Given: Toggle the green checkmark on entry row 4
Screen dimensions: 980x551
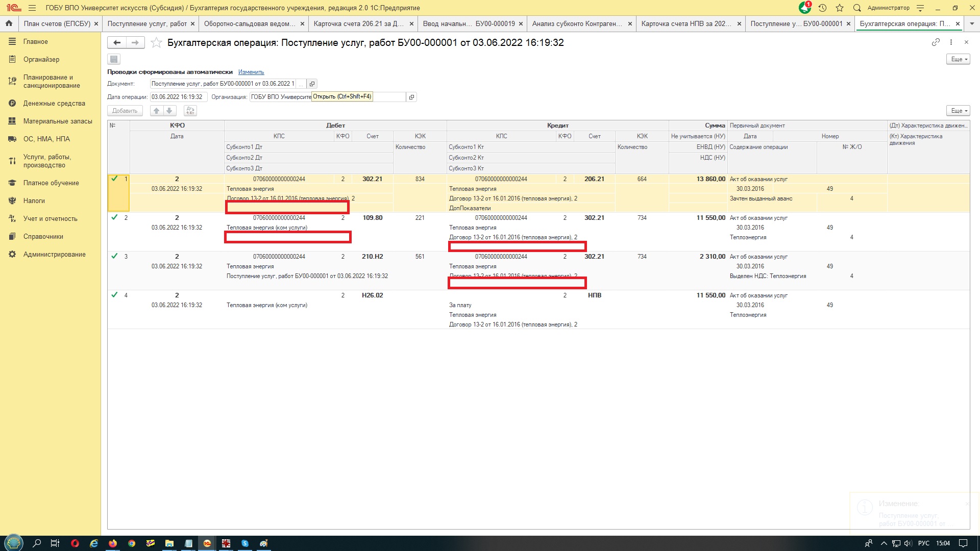Looking at the screenshot, I should pos(114,295).
